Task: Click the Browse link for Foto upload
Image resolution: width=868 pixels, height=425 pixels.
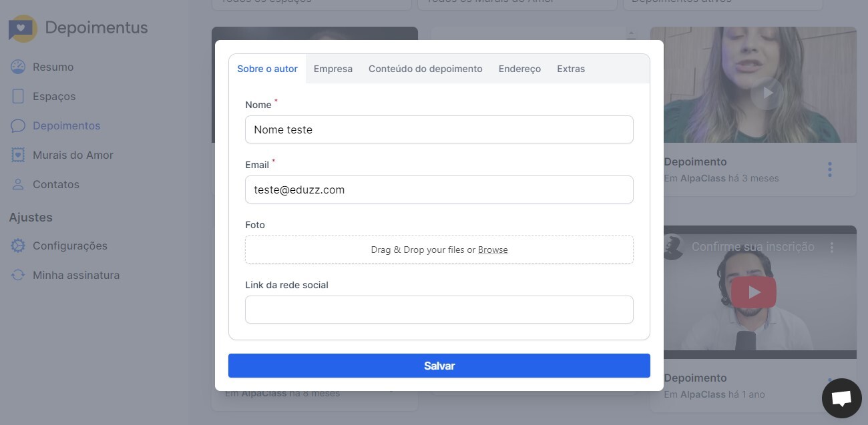Action: point(493,250)
